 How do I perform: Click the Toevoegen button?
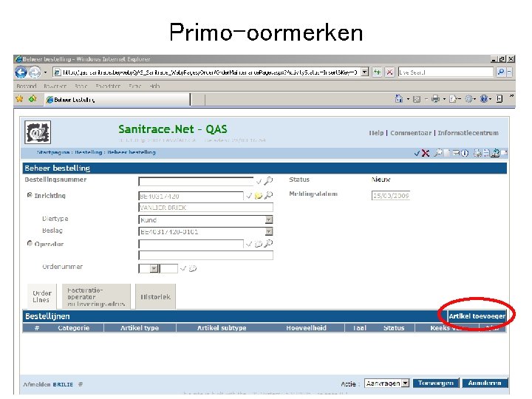(436, 383)
